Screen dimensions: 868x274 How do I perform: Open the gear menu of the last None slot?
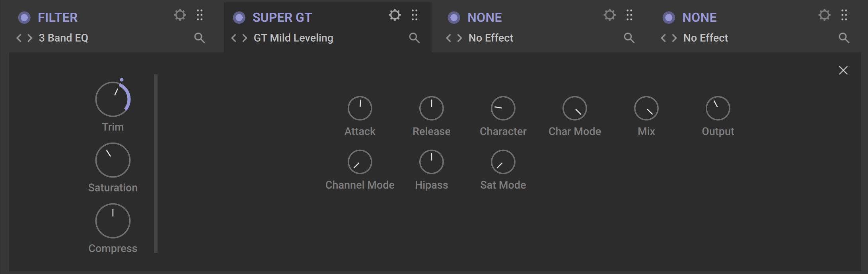click(x=824, y=15)
